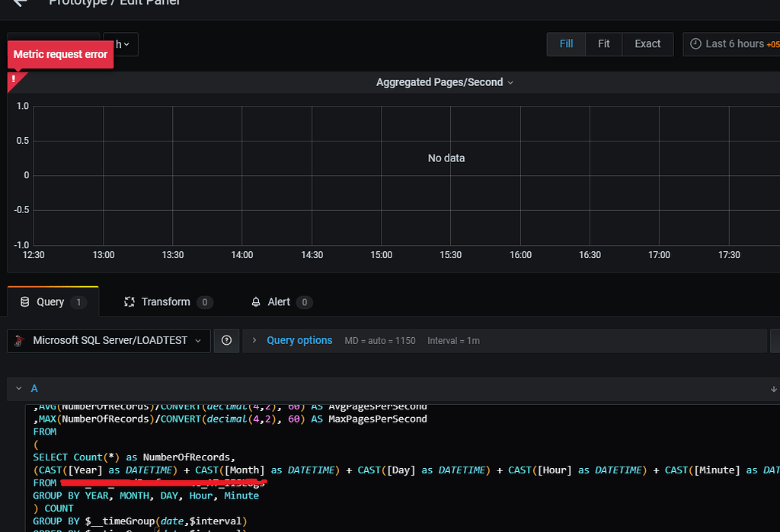Click the Alert bell icon
The image size is (780, 532).
(x=256, y=301)
